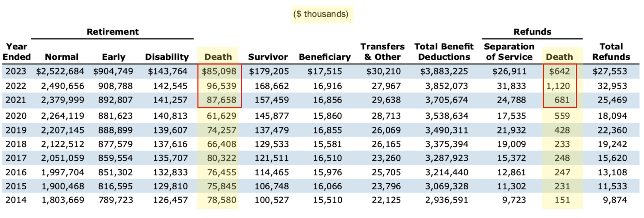The height and width of the screenshot is (218, 644).
Task: Click the 126,457 Disability cell
Action: point(170,200)
